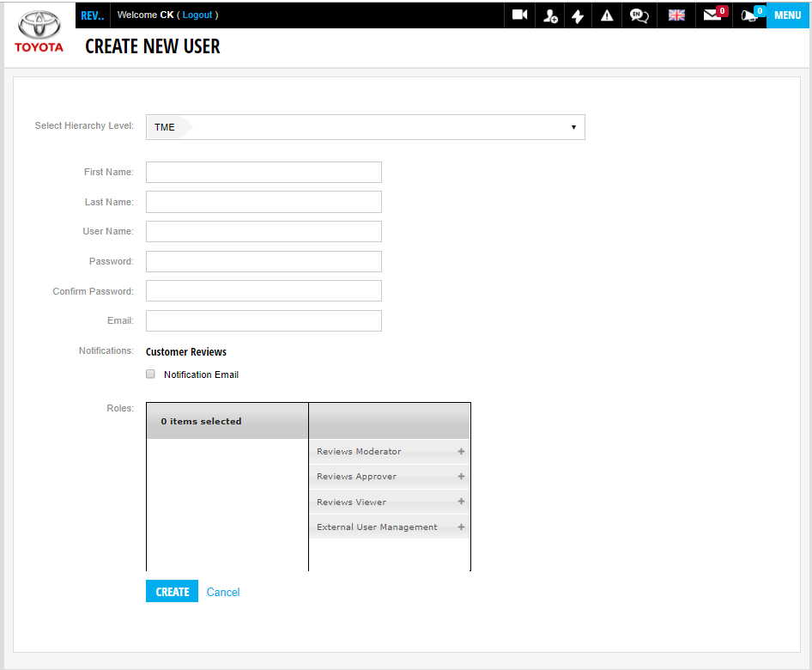Focus the Email field
Viewport: 812px width, 670px height.
264,320
